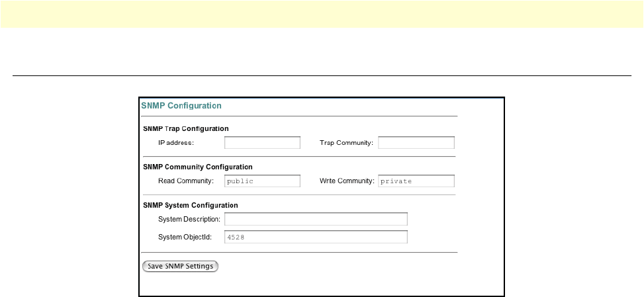This screenshot has width=644, height=297.
Task: Click the divider line under SNMP Configuration title
Action: [299, 116]
